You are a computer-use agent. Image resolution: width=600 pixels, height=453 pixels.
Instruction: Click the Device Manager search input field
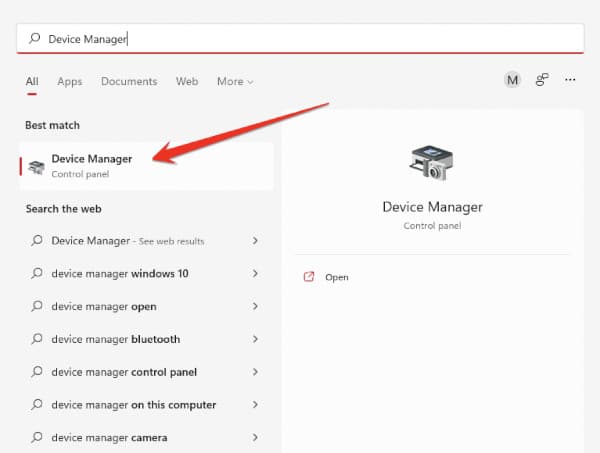300,38
